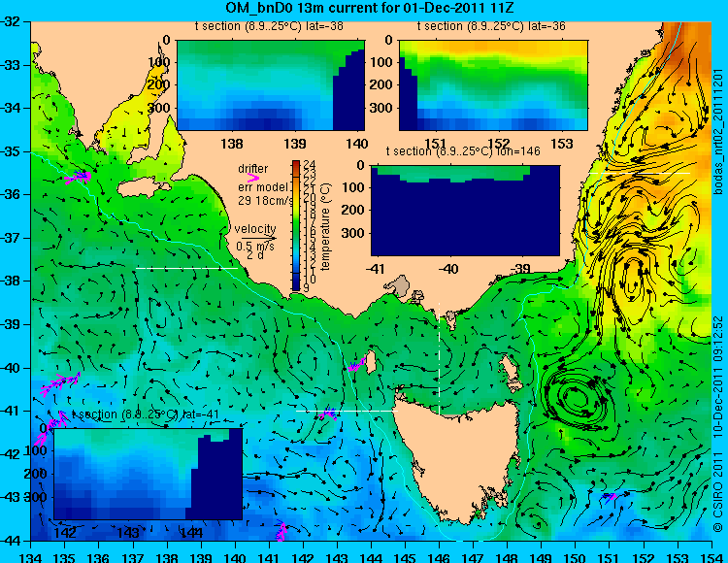This screenshot has height=563, width=728.
Task: Click 't section (8.9..25°C) lat=-38' heading
Action: pyautogui.click(x=269, y=26)
